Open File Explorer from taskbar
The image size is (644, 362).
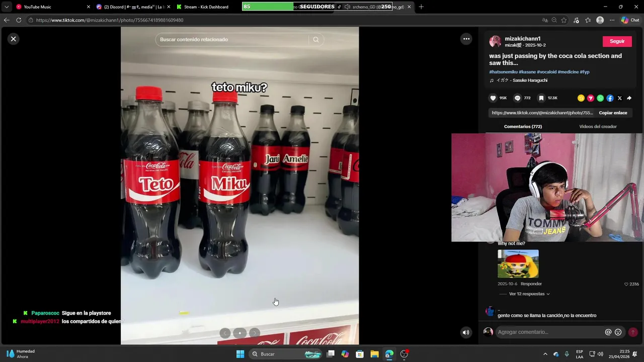pos(374,354)
